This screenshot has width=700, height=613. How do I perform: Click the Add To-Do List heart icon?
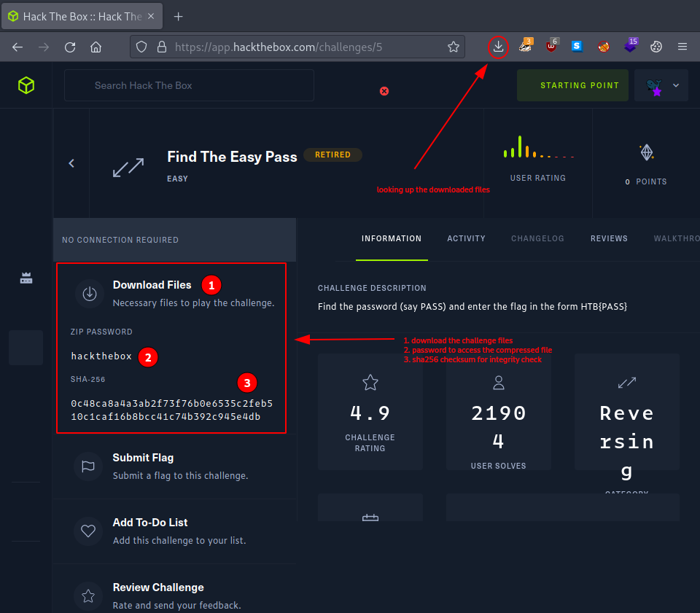pyautogui.click(x=89, y=531)
